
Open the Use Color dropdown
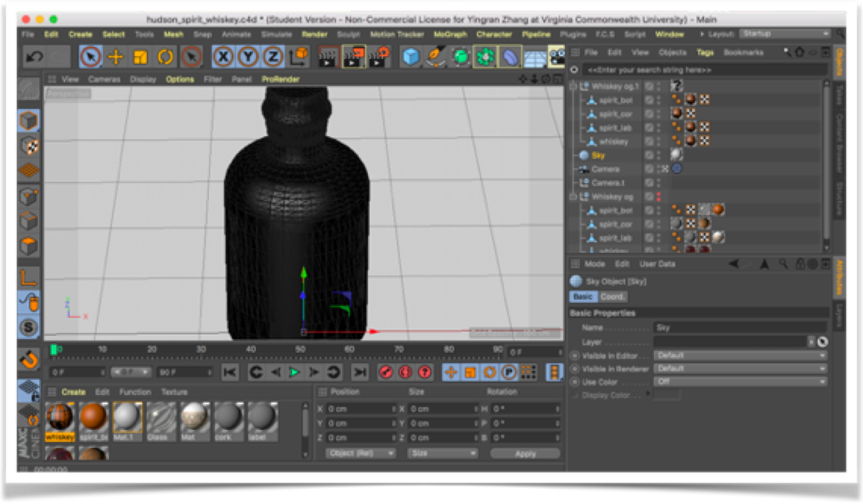coord(740,382)
